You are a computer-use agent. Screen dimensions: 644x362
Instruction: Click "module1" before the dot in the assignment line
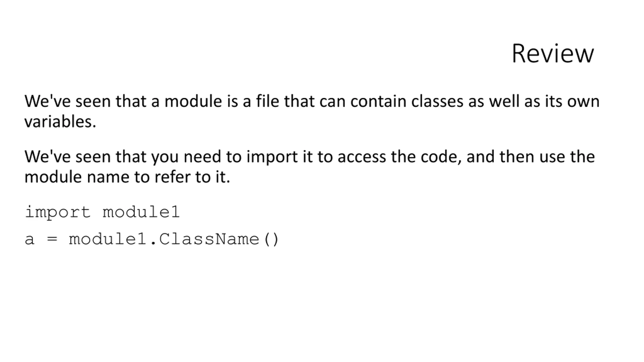pyautogui.click(x=108, y=239)
